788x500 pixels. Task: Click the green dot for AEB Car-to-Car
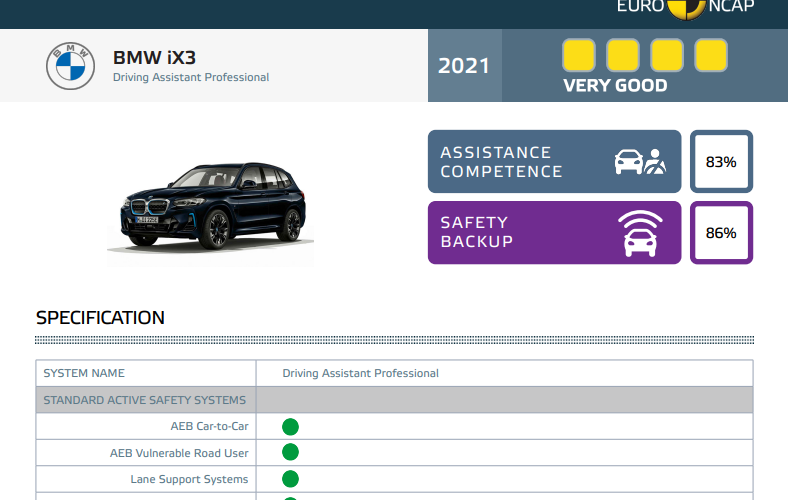coord(290,427)
